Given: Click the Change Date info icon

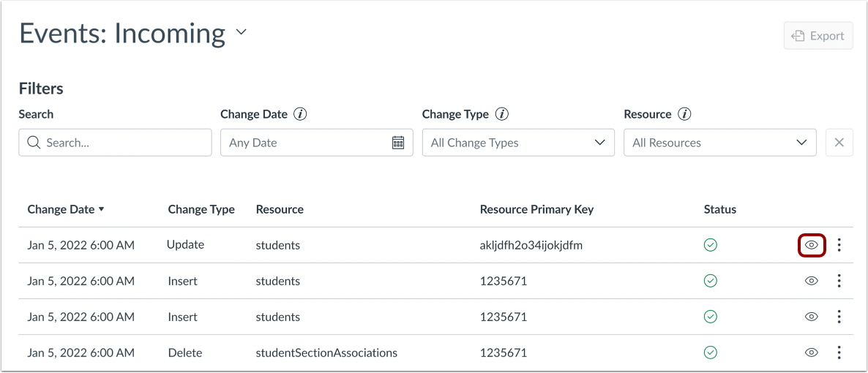Looking at the screenshot, I should pos(300,114).
